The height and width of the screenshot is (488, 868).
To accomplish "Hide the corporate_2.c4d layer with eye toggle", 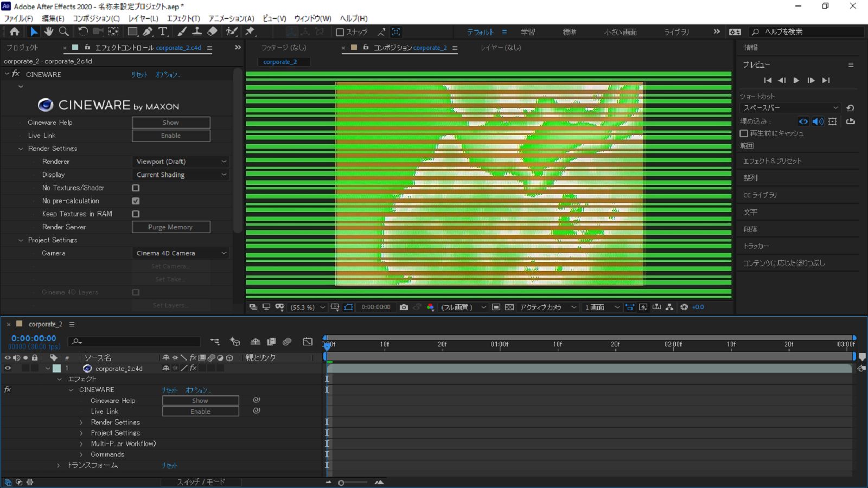I will [x=8, y=368].
